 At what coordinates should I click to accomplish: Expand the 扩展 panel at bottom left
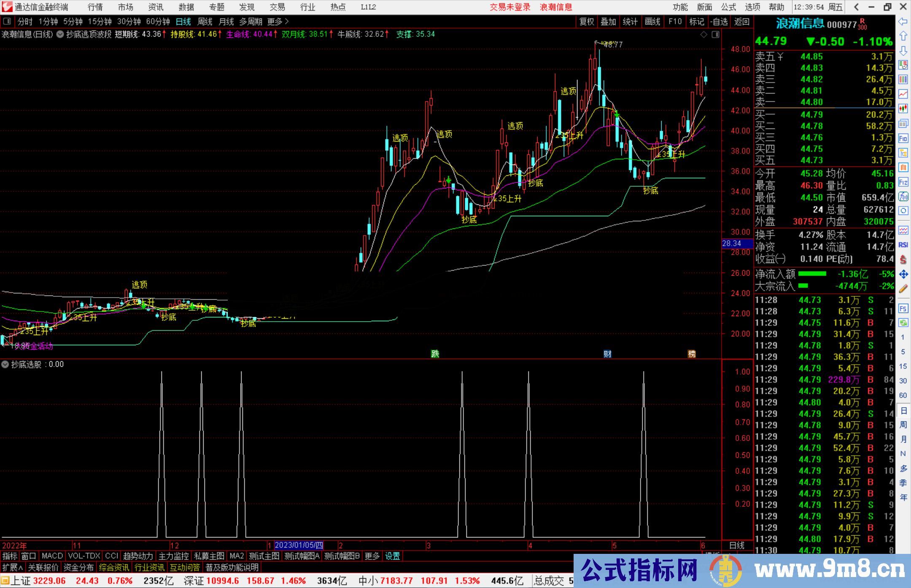tap(12, 567)
